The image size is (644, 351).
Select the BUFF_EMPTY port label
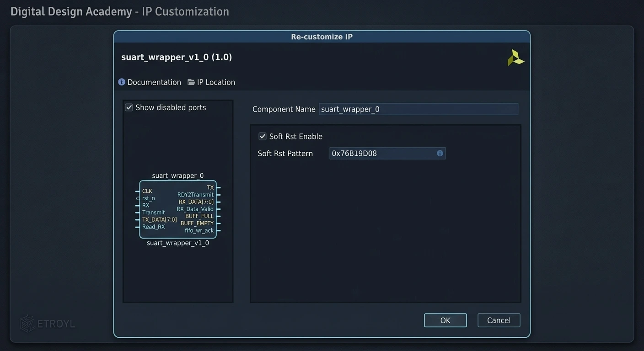(197, 223)
